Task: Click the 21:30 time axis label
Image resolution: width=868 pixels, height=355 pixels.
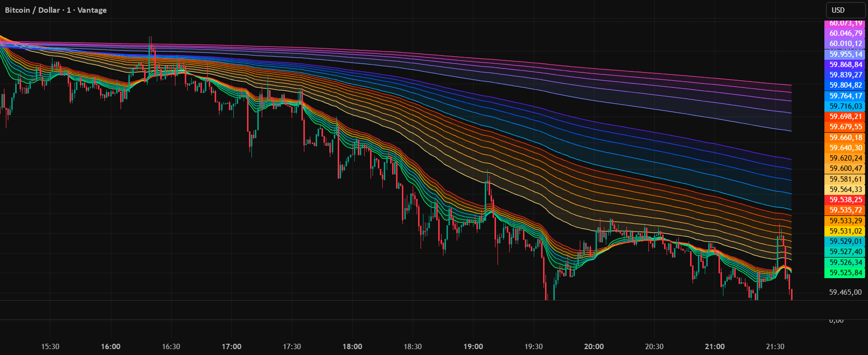Action: [x=775, y=347]
